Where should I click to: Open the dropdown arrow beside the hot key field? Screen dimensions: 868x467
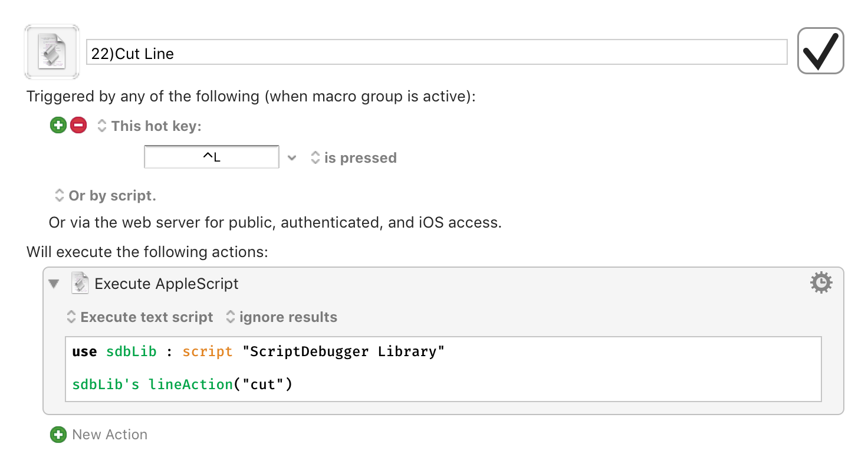[x=291, y=158]
